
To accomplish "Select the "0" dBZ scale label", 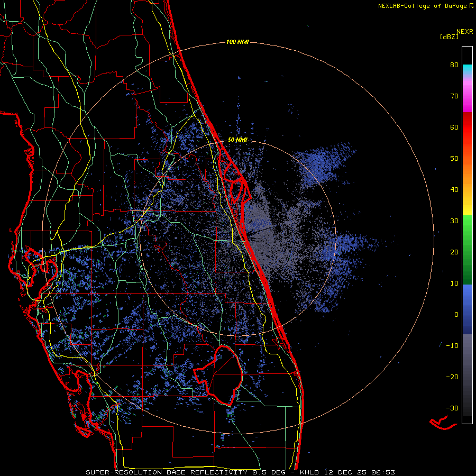I will click(456, 315).
